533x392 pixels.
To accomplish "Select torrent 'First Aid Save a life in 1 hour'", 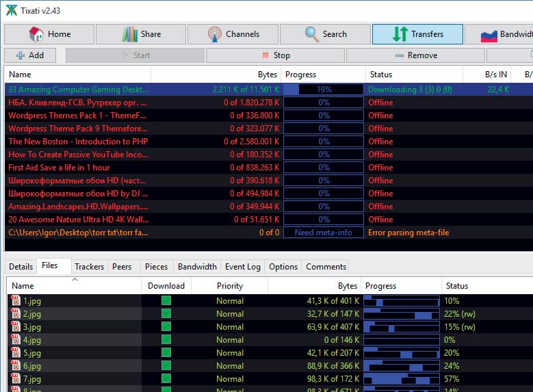I will (x=268, y=168).
